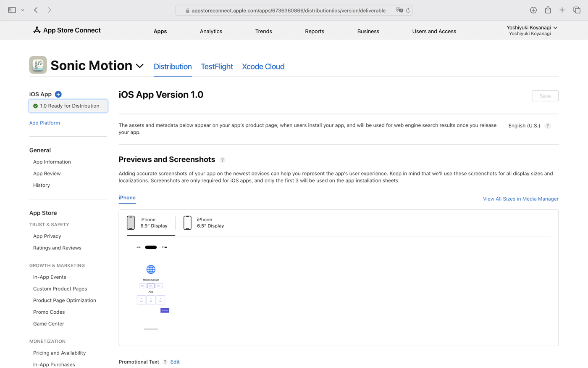Select the iPhone 6.5" Display tab
The height and width of the screenshot is (368, 588).
[204, 222]
